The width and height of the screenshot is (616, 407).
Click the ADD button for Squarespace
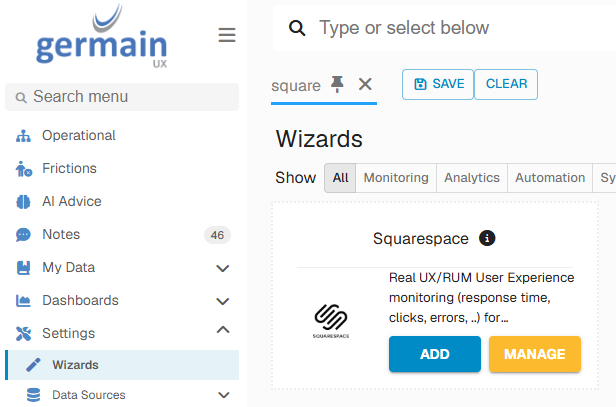(434, 354)
